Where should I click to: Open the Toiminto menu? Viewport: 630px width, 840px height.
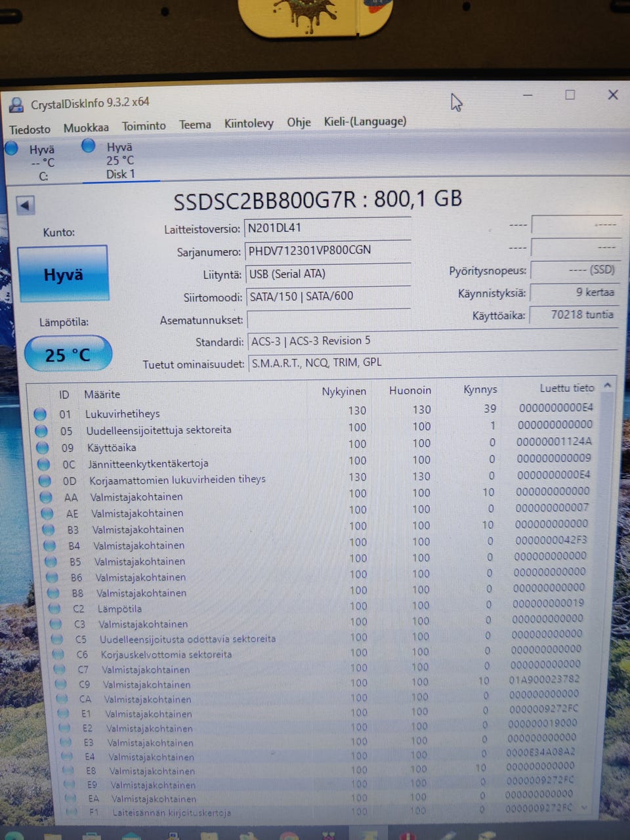tap(144, 126)
